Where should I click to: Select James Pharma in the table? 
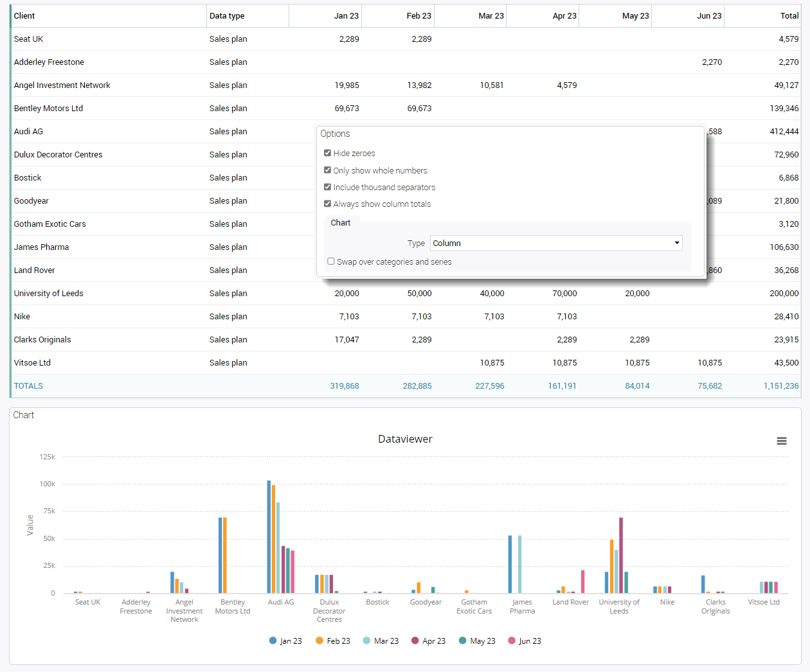click(41, 247)
